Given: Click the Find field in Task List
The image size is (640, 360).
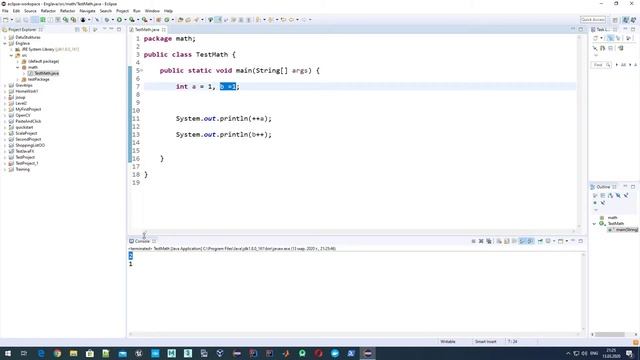Looking at the screenshot, I should [601, 65].
